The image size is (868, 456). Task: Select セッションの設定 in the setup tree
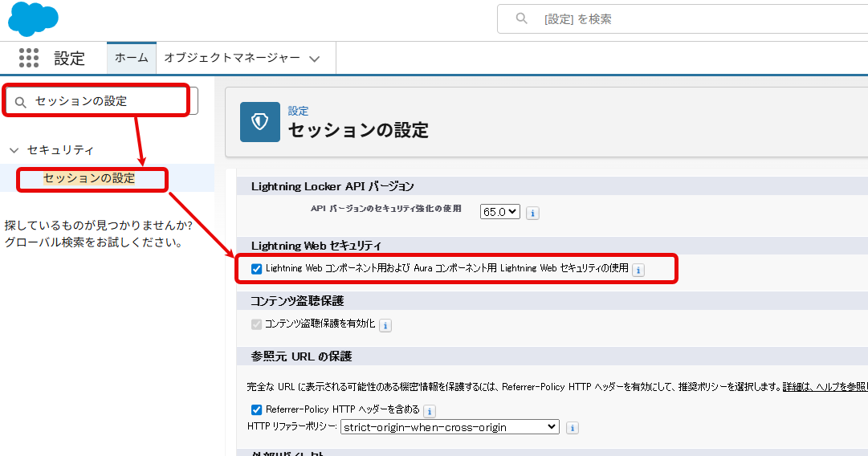pos(89,178)
